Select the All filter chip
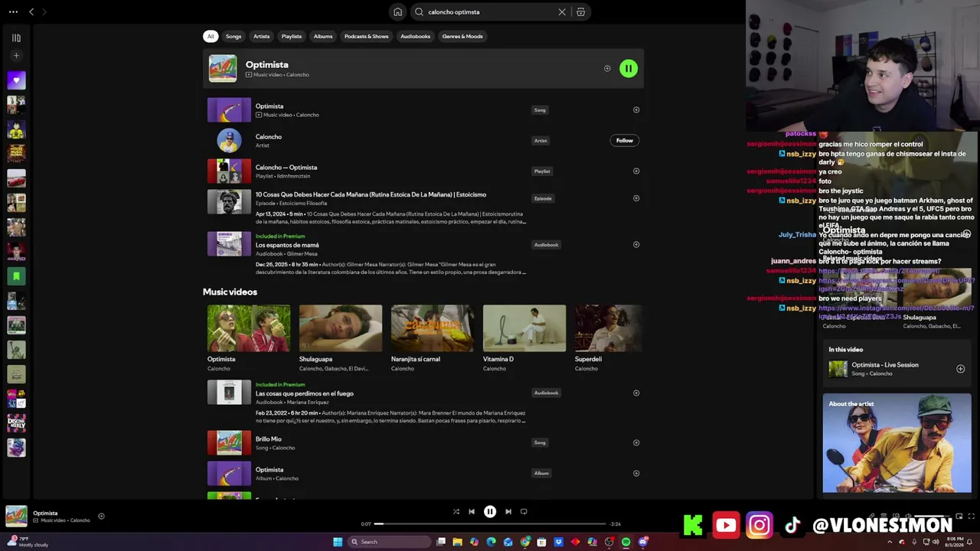The height and width of the screenshot is (551, 980). (211, 36)
